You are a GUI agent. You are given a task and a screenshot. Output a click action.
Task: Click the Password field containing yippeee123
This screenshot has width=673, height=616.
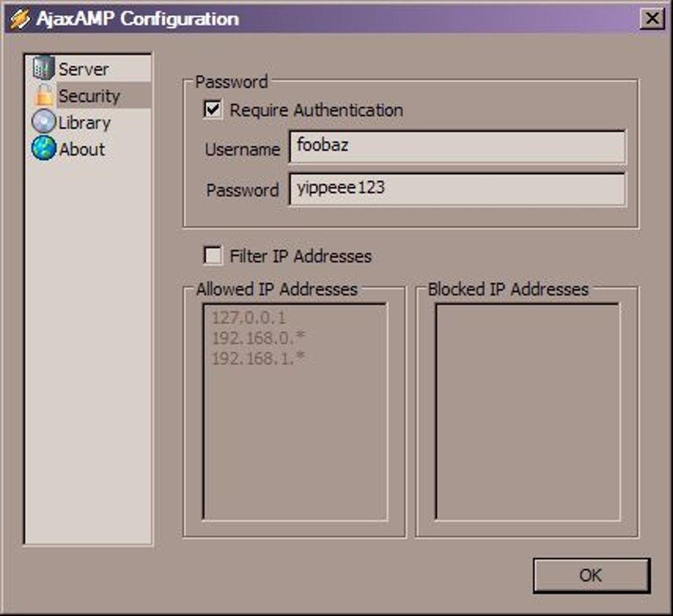pos(457,189)
